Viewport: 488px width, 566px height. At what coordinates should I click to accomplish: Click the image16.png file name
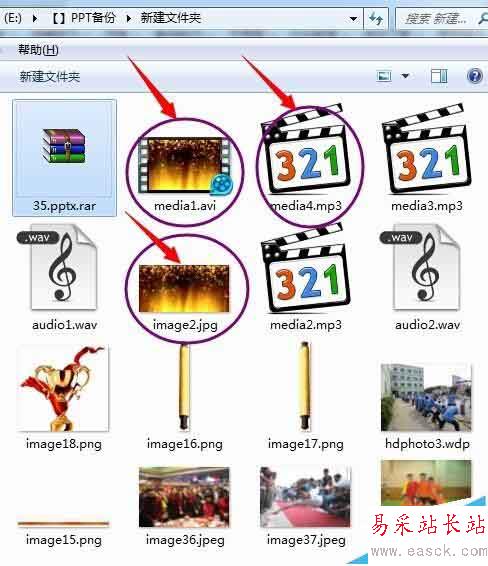(x=184, y=444)
